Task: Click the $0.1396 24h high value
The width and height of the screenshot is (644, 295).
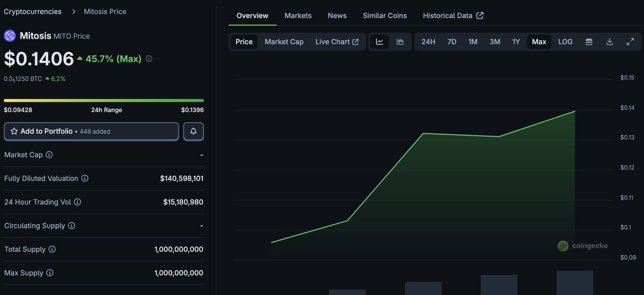Action: tap(192, 110)
